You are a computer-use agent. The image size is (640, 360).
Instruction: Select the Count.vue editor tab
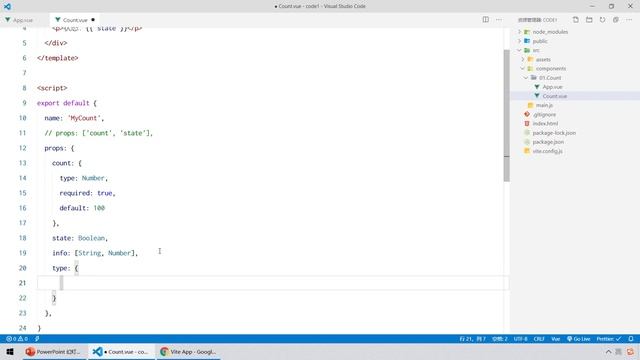click(x=74, y=20)
